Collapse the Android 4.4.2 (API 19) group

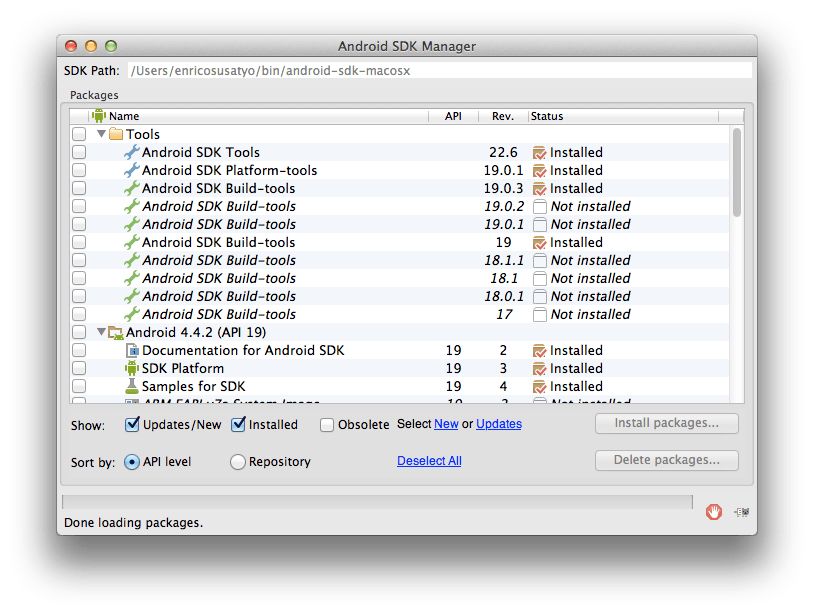pyautogui.click(x=102, y=332)
